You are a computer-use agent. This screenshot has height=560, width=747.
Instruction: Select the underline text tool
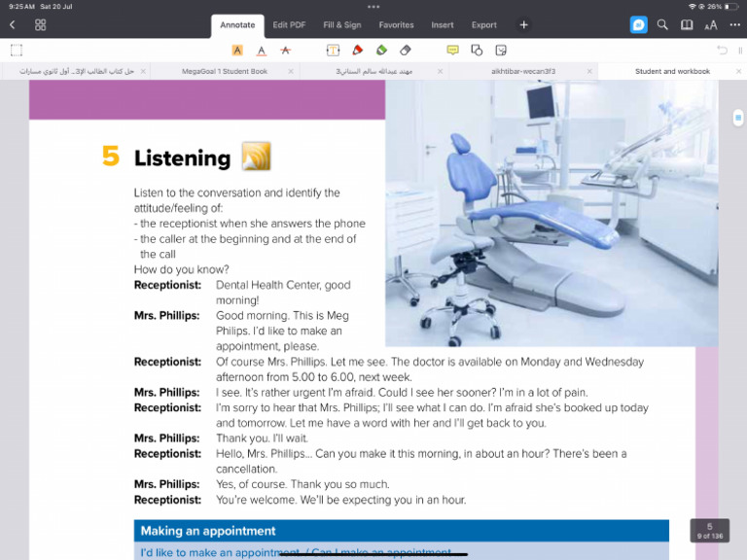tap(261, 50)
